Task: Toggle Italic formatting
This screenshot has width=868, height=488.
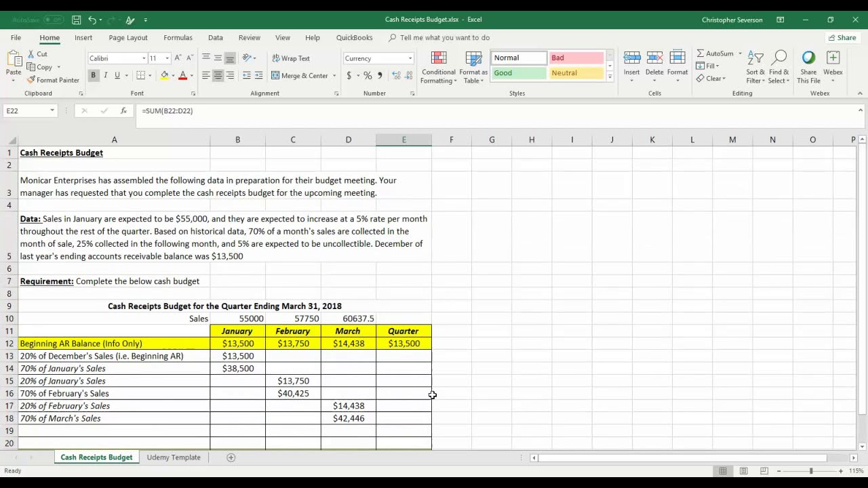Action: pyautogui.click(x=105, y=76)
